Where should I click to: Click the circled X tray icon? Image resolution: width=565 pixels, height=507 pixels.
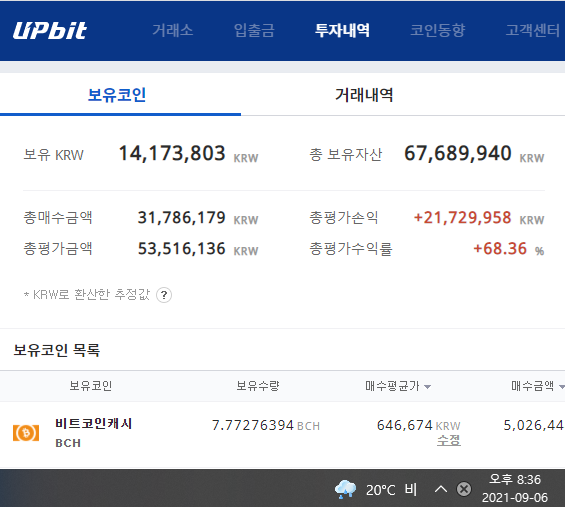point(464,489)
